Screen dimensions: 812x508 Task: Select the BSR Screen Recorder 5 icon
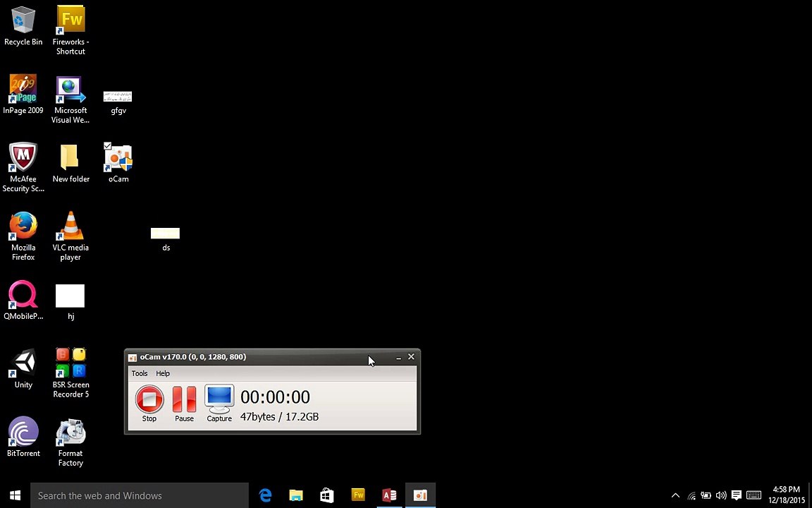(70, 373)
